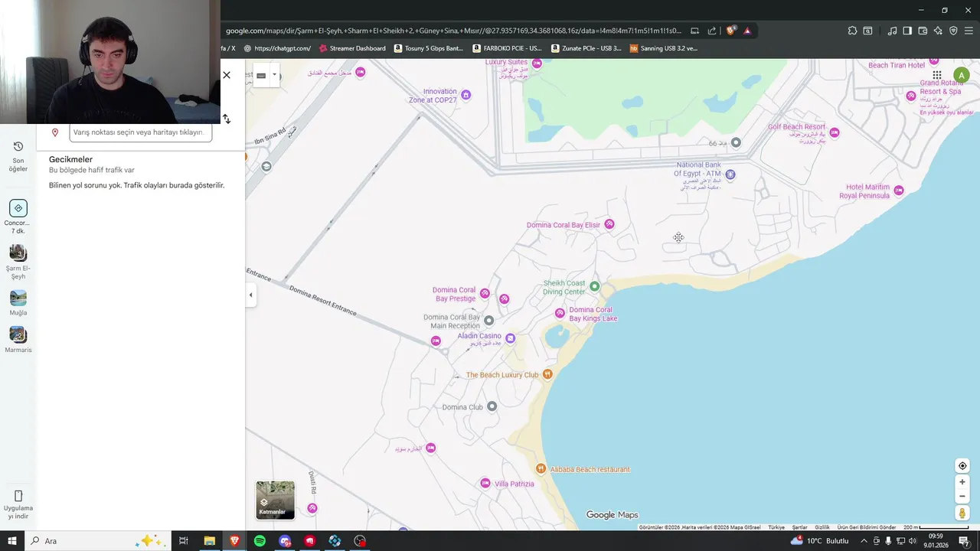
Task: Click the Alibaba Beach restaurant pin
Action: point(541,468)
